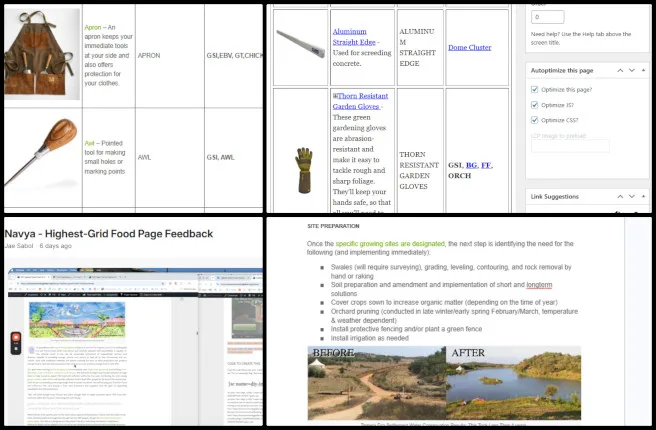Click the stop button under record button

(16, 348)
